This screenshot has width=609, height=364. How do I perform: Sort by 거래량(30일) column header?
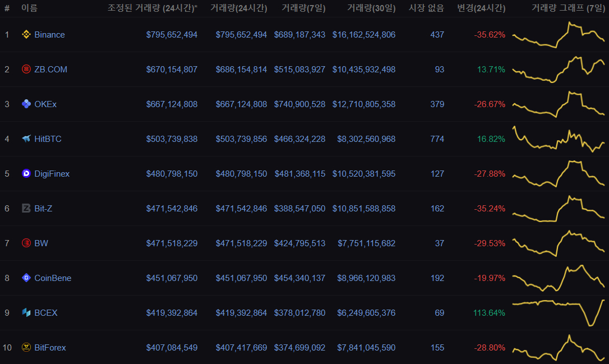pos(371,8)
